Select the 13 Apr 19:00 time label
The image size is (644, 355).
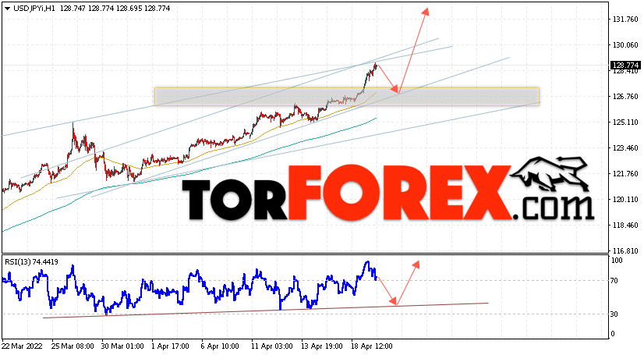(x=321, y=346)
